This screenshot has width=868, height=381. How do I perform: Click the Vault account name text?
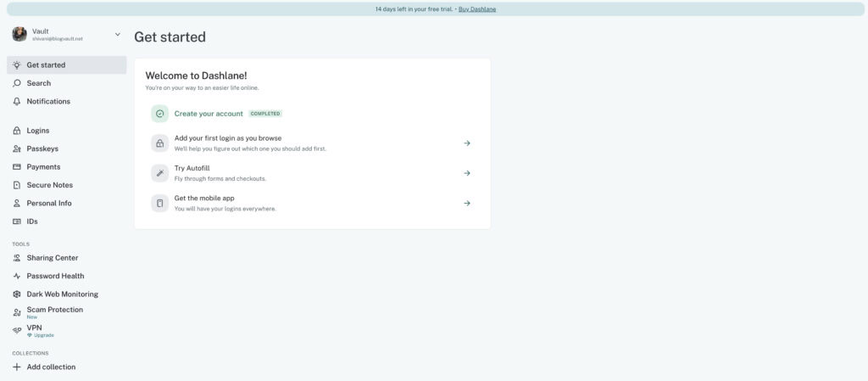coord(41,31)
